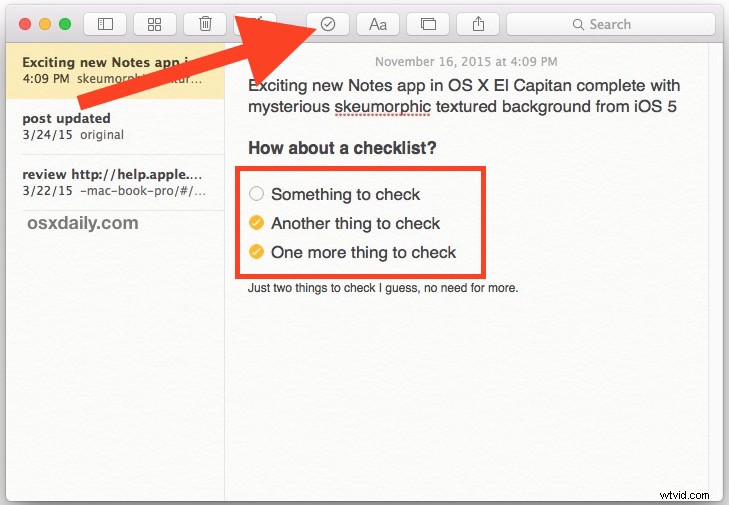729x505 pixels.
Task: Toggle the folders sidebar button
Action: tap(105, 24)
